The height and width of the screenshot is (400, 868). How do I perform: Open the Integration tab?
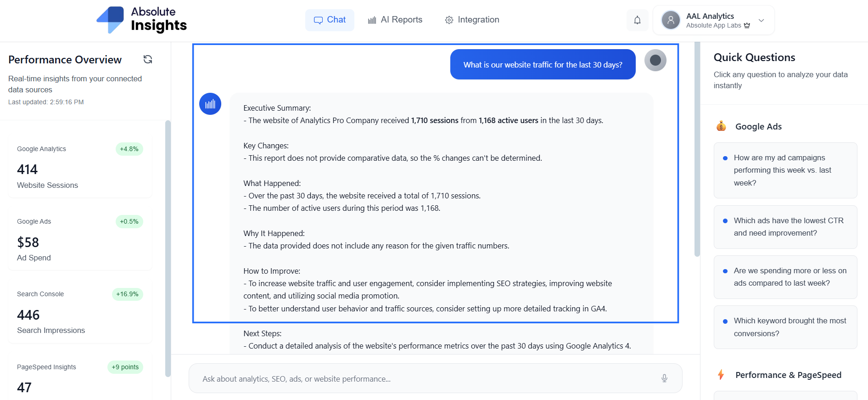pos(472,20)
